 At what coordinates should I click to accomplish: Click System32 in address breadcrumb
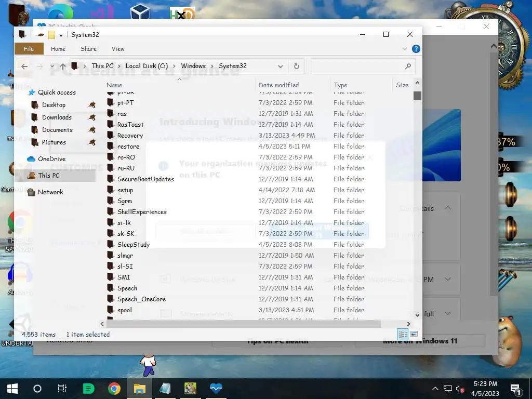pos(232,66)
